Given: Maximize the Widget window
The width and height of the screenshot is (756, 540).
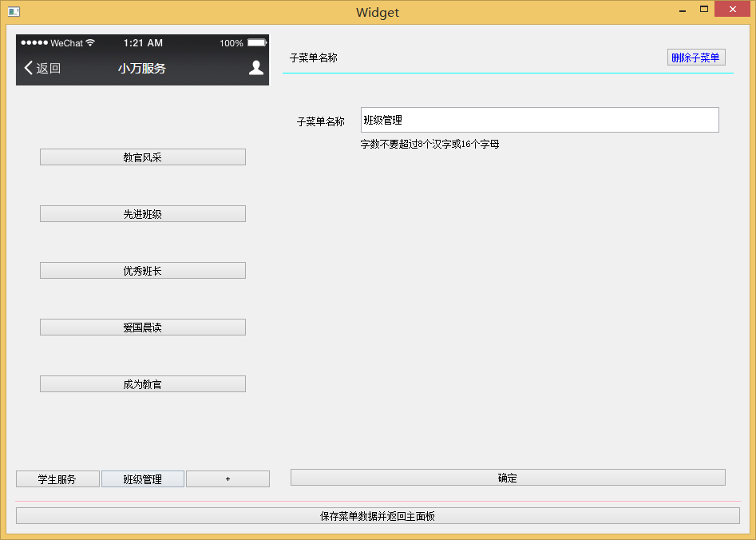Looking at the screenshot, I should tap(704, 9).
